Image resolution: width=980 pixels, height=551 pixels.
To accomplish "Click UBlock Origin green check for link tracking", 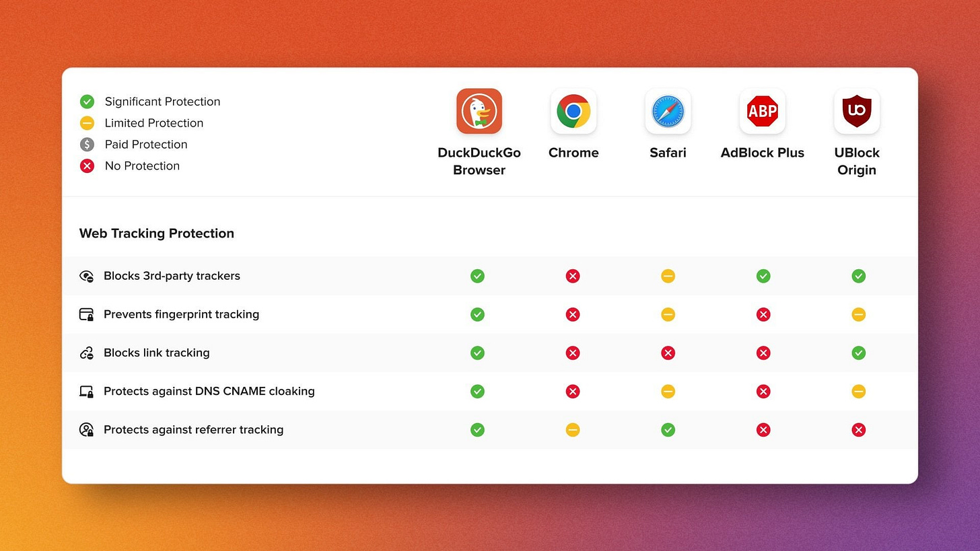I will (858, 353).
